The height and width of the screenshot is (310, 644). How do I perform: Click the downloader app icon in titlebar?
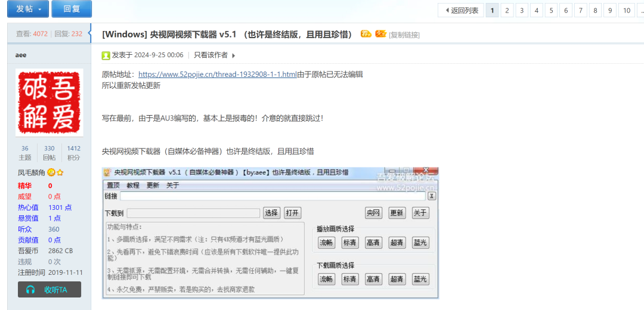[x=107, y=172]
